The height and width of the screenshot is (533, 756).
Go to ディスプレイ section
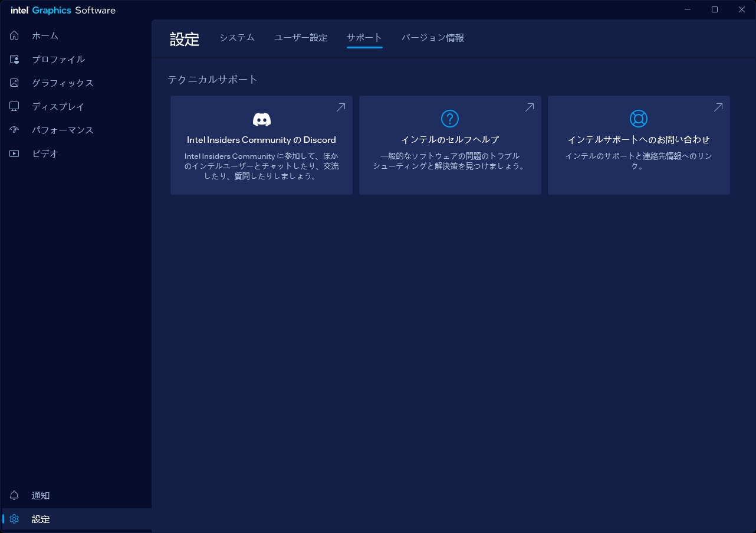click(76, 106)
